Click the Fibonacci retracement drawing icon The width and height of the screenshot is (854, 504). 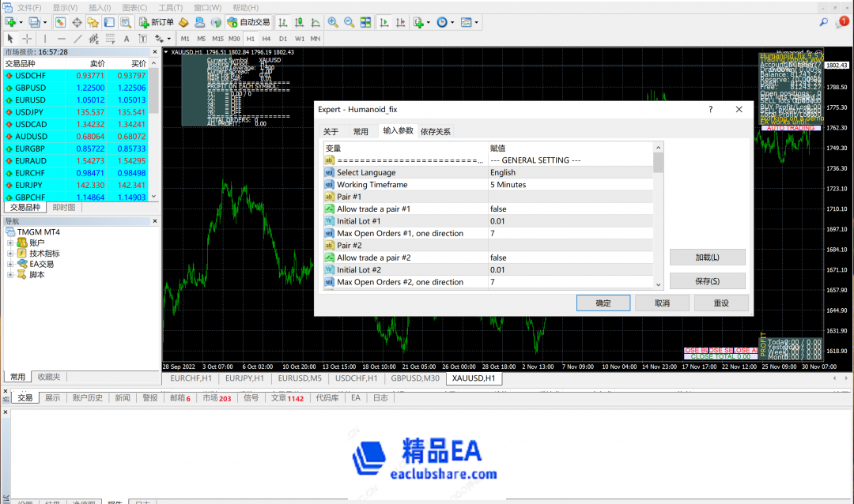(109, 37)
